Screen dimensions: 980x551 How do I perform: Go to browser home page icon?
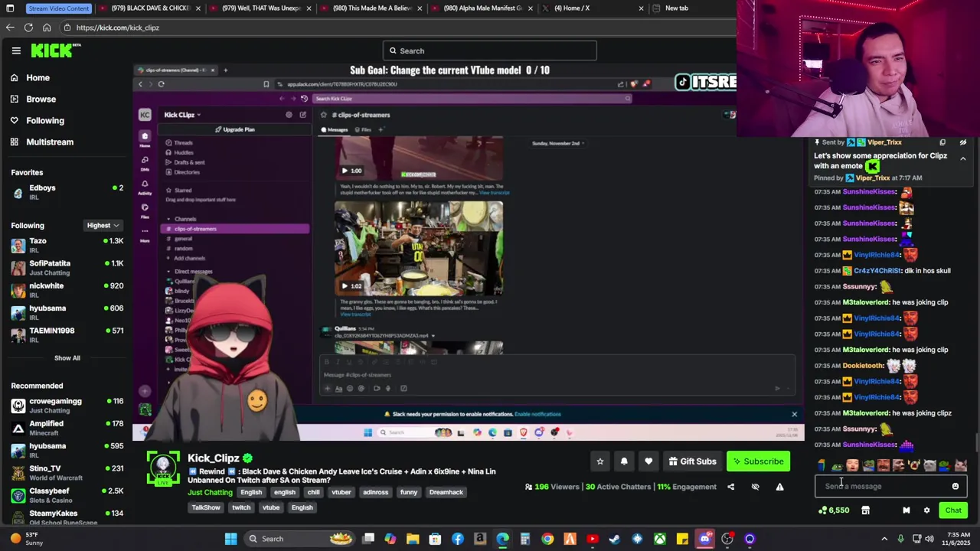click(x=47, y=28)
